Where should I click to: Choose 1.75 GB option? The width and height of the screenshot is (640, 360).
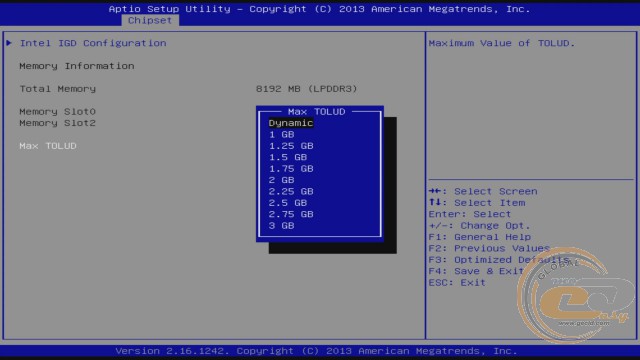click(291, 169)
